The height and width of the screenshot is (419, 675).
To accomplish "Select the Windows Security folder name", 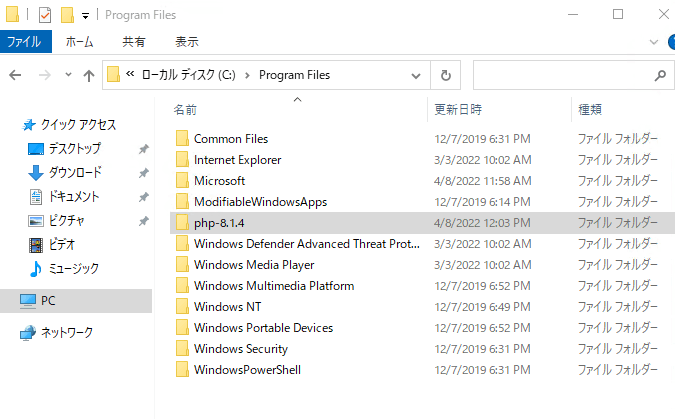I will click(x=241, y=349).
